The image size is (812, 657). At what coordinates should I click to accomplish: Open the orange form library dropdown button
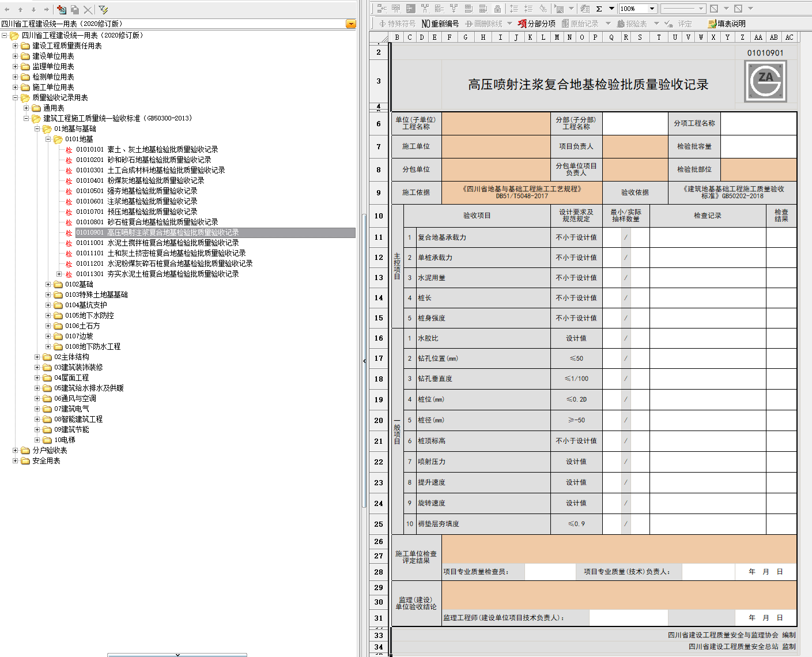click(351, 24)
